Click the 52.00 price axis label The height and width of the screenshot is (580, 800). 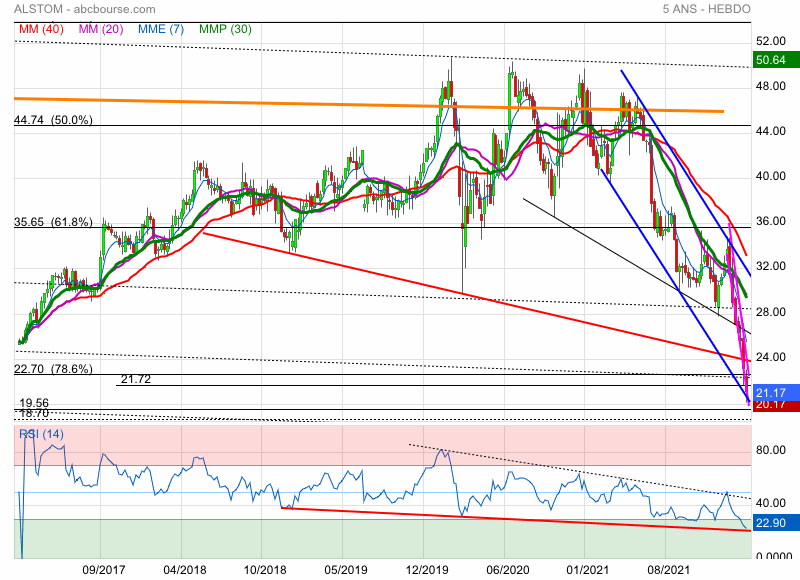[x=770, y=41]
